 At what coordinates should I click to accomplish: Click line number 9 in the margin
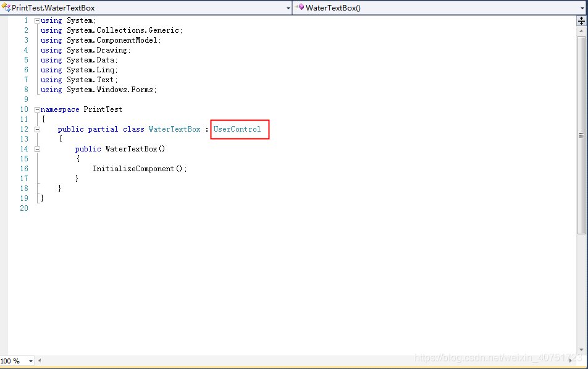click(26, 100)
